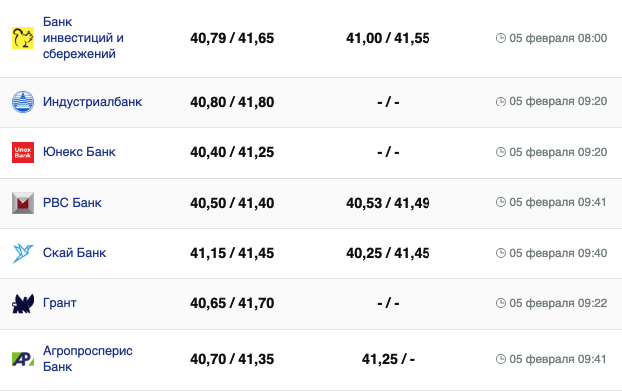Click the Грант dark griffin logo

tap(23, 304)
